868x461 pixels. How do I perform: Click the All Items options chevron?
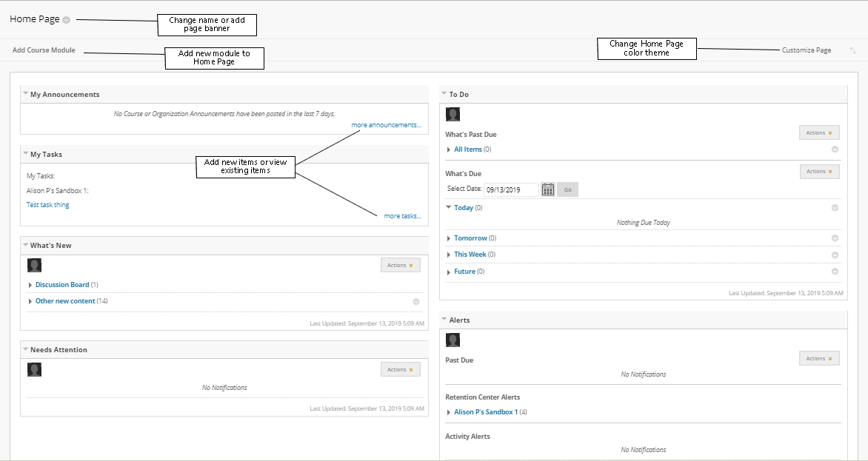pos(835,149)
